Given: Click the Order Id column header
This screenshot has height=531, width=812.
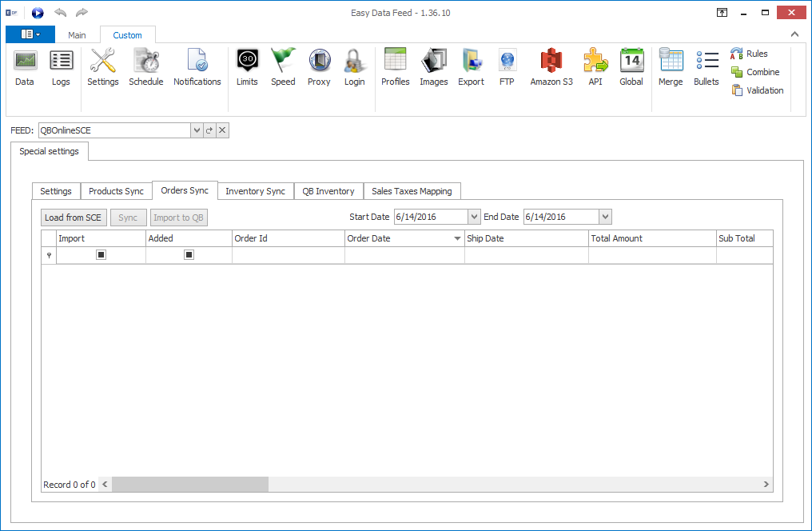Looking at the screenshot, I should click(288, 238).
